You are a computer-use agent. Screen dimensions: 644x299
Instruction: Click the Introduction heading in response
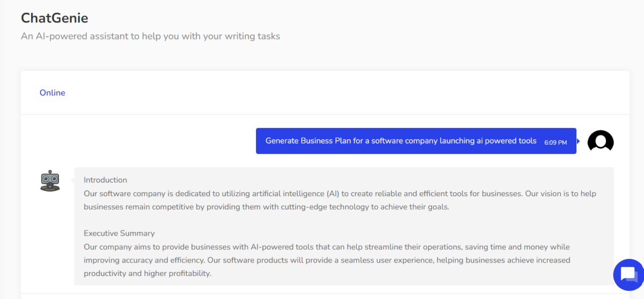coord(105,180)
